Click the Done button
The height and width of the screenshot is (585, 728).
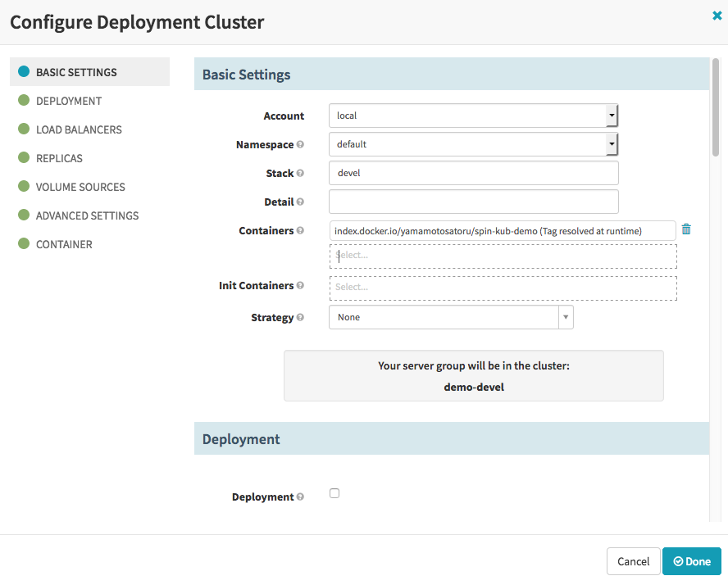point(692,561)
